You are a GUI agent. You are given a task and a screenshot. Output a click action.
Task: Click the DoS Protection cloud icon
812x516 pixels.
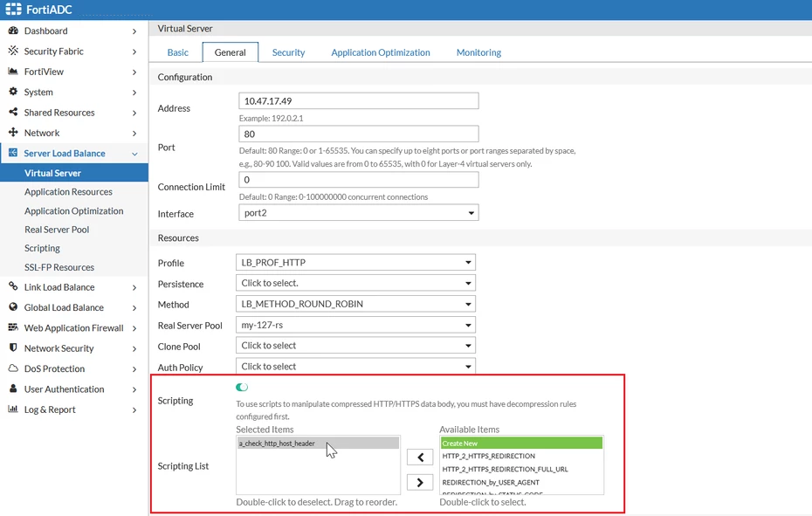pyautogui.click(x=13, y=368)
